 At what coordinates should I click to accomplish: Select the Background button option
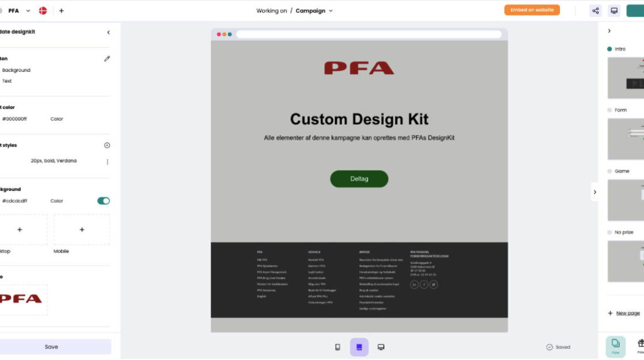pos(16,70)
